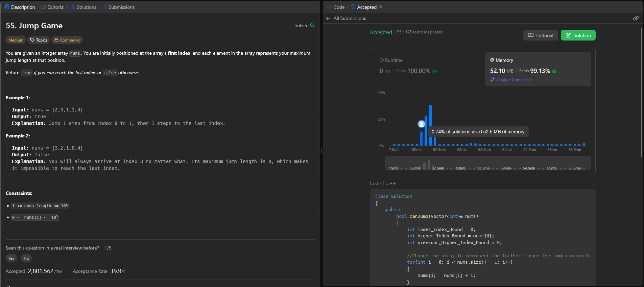Click the back arrow beside All Submissions
This screenshot has width=644, height=287.
tap(328, 18)
